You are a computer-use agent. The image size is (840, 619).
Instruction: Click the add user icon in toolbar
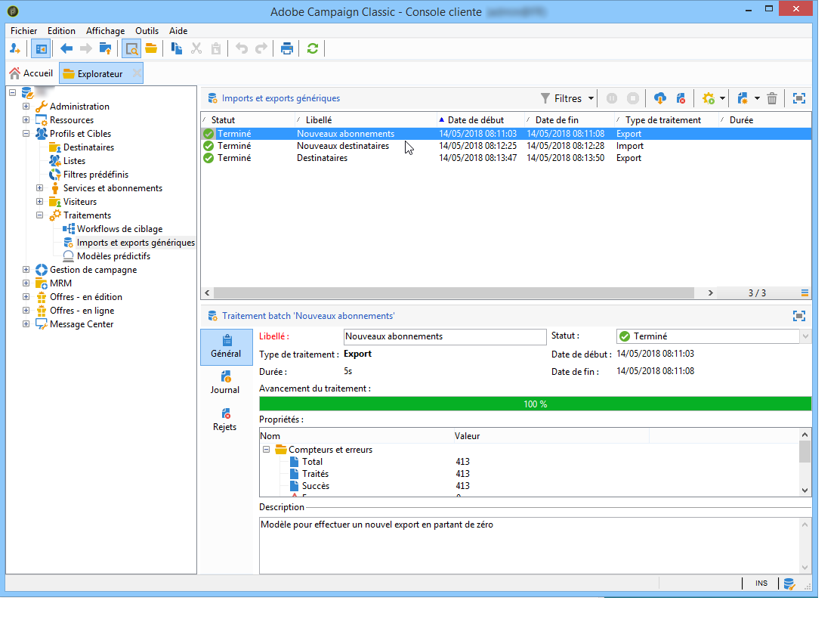point(15,49)
